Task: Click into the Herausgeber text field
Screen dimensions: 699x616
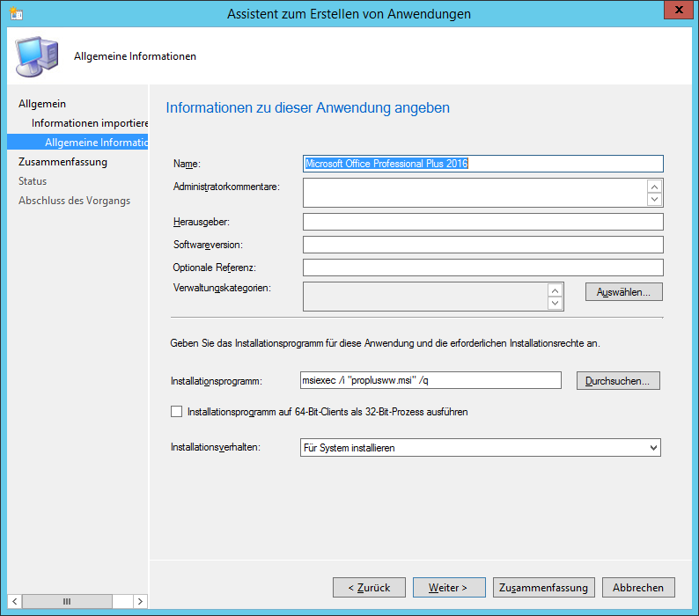Action: pyautogui.click(x=482, y=222)
